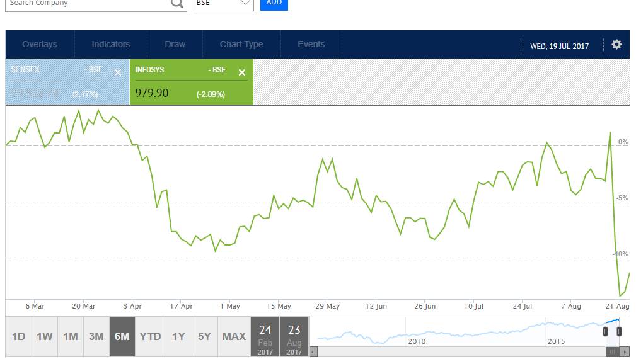636x364 pixels.
Task: Open the Events menu
Action: (311, 45)
